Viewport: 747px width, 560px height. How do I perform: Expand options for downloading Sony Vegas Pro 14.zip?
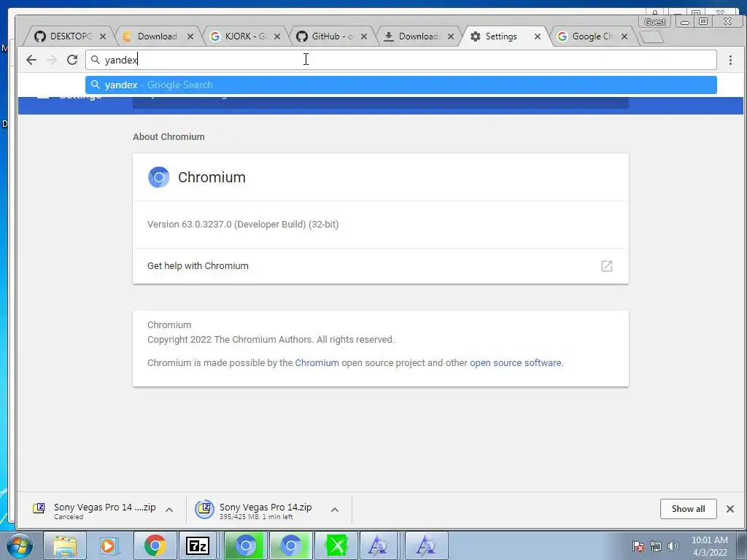pyautogui.click(x=335, y=510)
